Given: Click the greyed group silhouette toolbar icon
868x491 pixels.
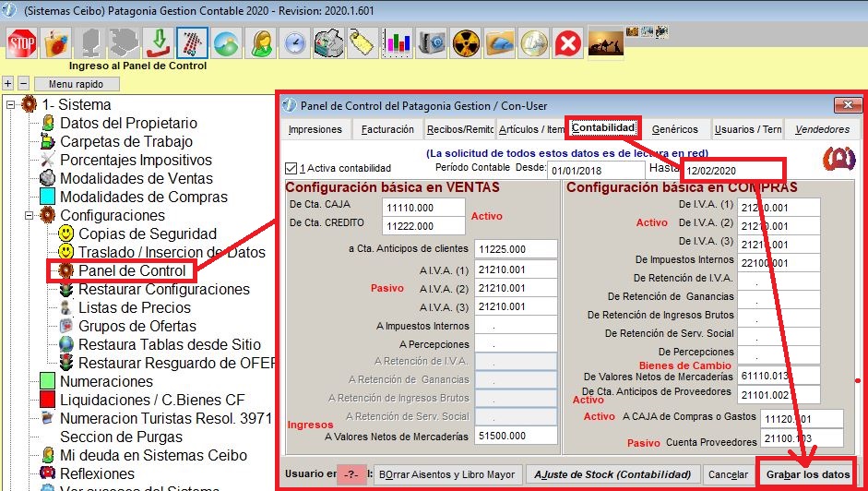Looking at the screenshot, I should (x=125, y=43).
